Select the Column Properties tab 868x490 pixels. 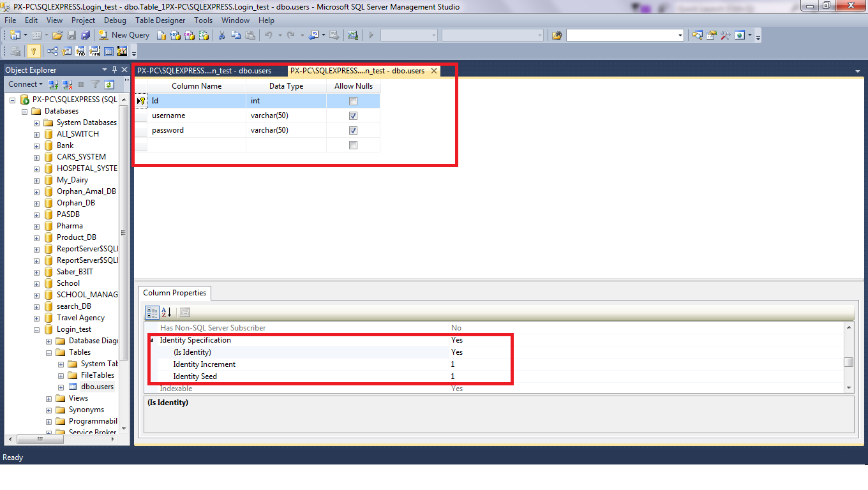pos(175,293)
